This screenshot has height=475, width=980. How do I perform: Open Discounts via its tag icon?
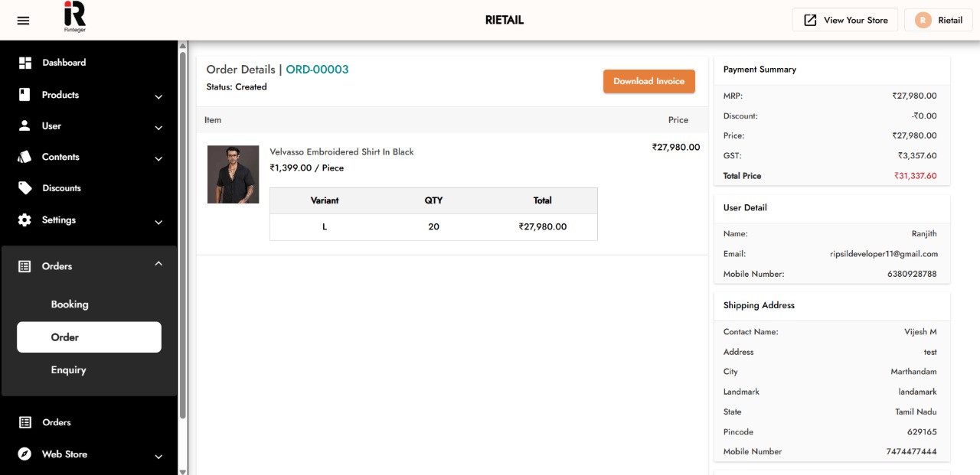coord(25,188)
